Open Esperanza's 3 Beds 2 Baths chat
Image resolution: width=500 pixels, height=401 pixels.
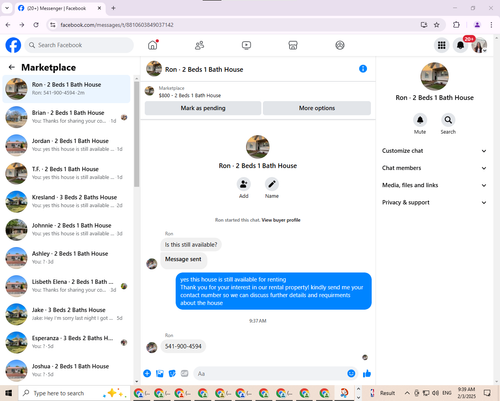(66, 342)
